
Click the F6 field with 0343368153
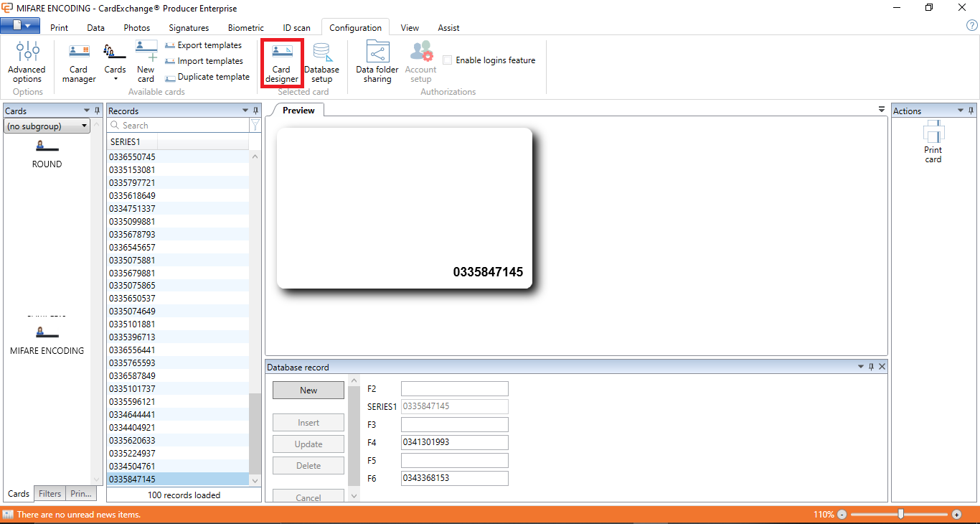[455, 478]
